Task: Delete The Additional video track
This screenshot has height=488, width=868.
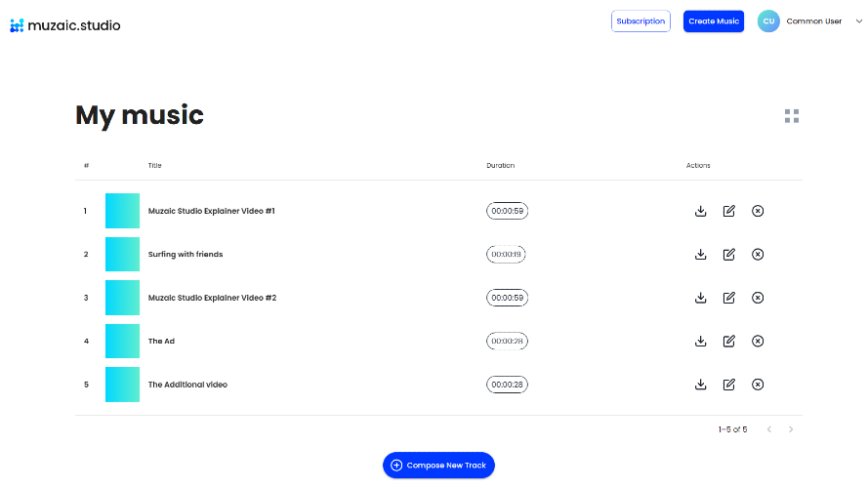Action: click(758, 385)
